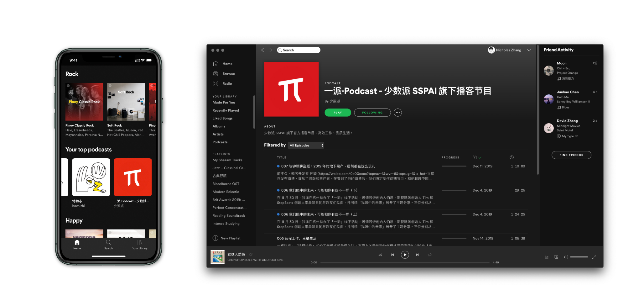This screenshot has width=644, height=301.
Task: Open episode 005 远程工作 title
Action: point(297,238)
